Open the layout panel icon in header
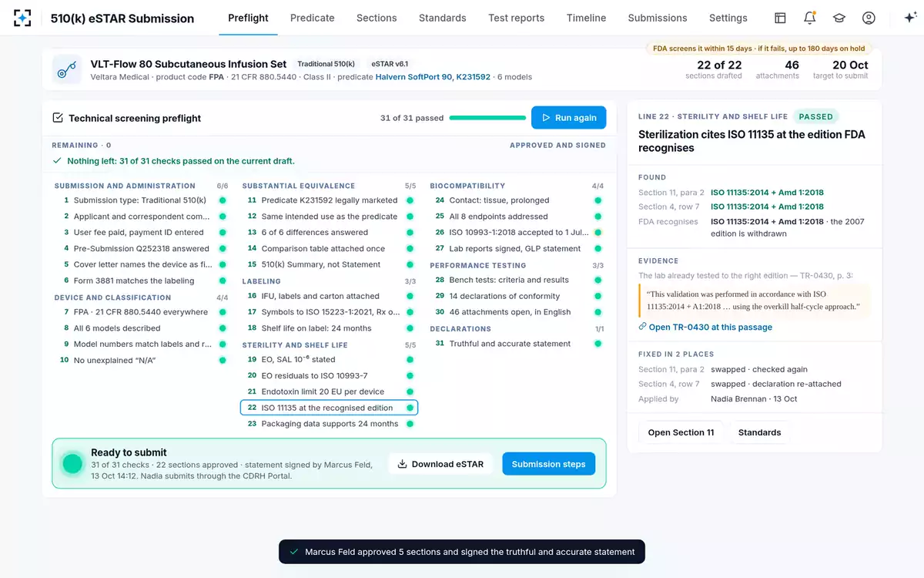This screenshot has height=578, width=924. (x=780, y=18)
